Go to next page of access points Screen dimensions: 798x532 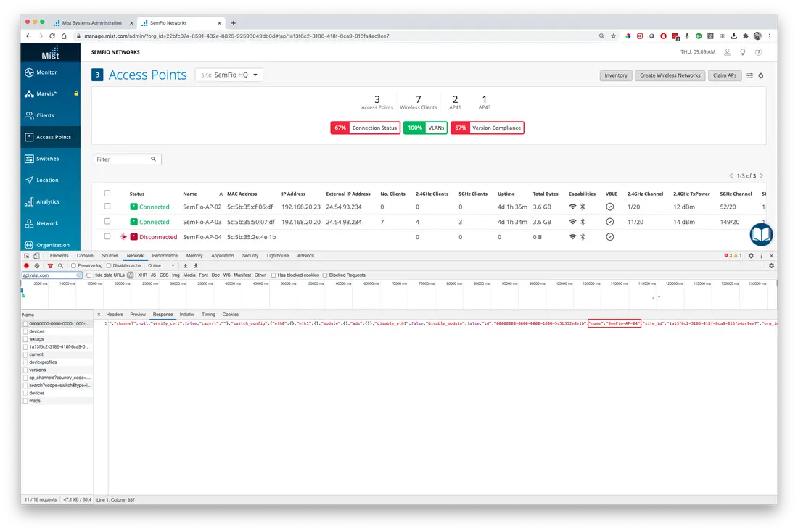[x=761, y=176]
